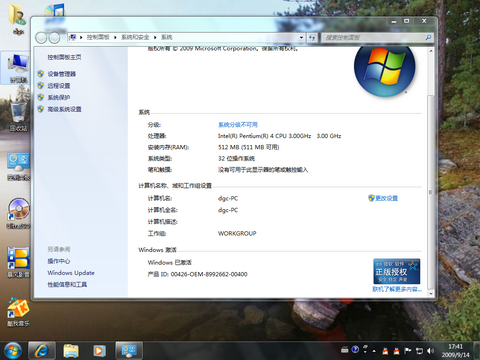
Task: Click dgc-PC in the 计算机全名 row
Action: tap(228, 210)
